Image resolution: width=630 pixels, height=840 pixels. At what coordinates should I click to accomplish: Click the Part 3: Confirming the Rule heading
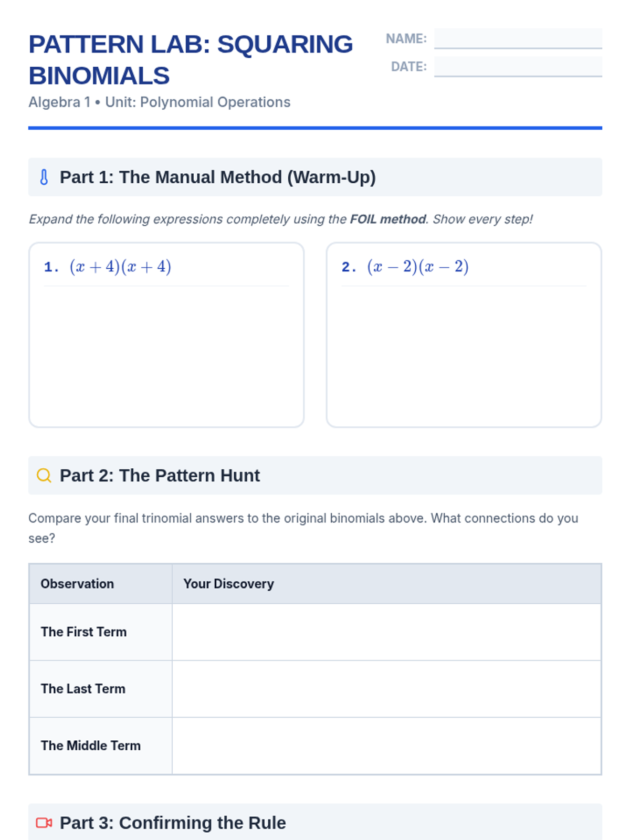pyautogui.click(x=173, y=823)
